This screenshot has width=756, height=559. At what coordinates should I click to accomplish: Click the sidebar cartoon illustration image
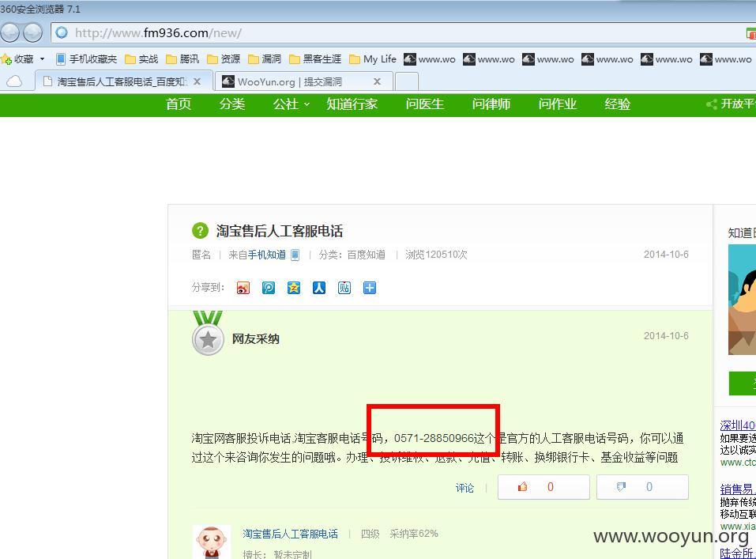coord(742,300)
